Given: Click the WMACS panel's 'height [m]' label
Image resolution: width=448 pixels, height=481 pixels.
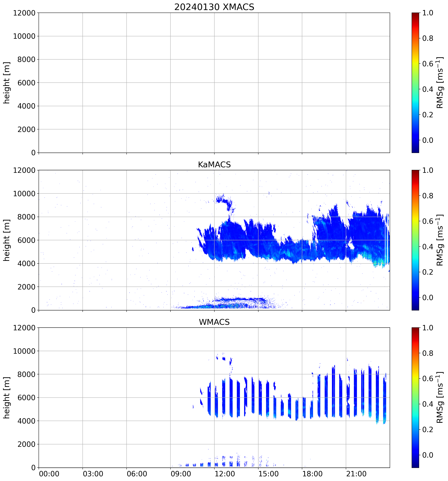Looking at the screenshot, I should [x=6, y=398].
